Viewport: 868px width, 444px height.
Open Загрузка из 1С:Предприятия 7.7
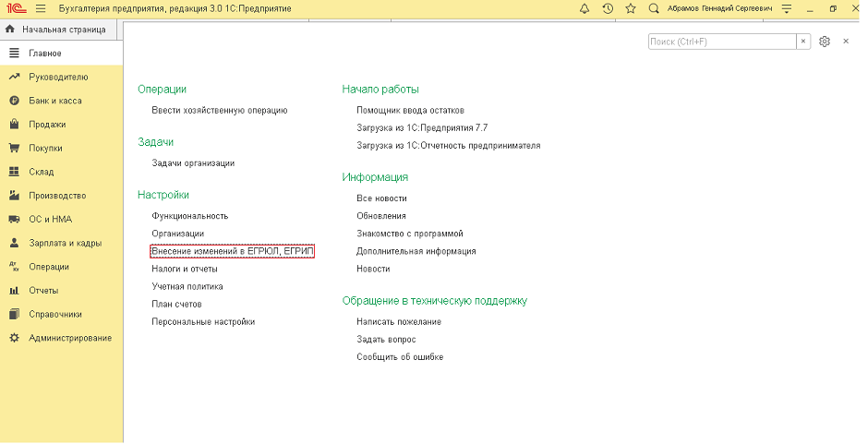pyautogui.click(x=422, y=128)
